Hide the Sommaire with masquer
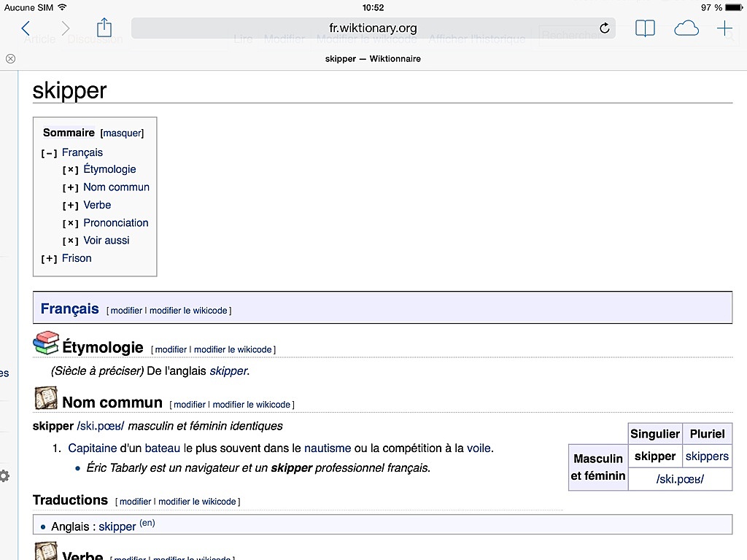The height and width of the screenshot is (560, 747). click(x=122, y=133)
